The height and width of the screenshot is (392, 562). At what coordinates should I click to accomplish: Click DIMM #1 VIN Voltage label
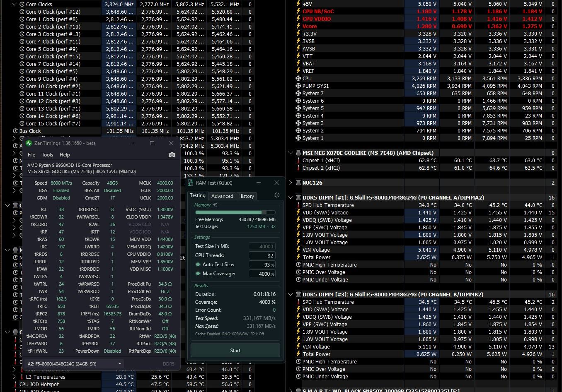tap(316, 250)
